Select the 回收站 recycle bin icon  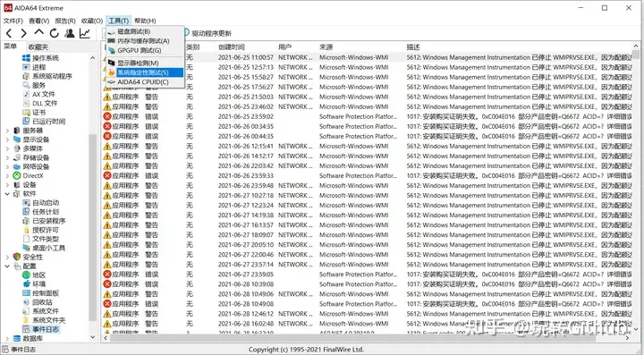(x=26, y=302)
